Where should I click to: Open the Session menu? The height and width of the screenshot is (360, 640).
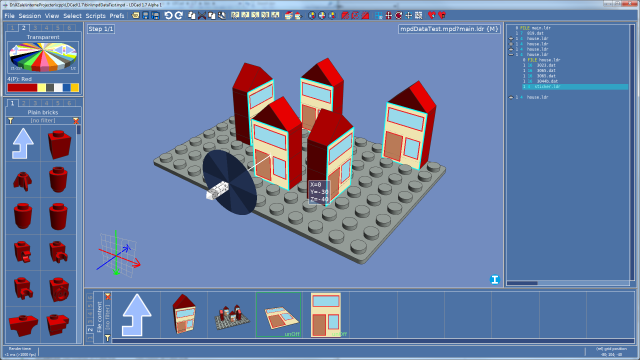pyautogui.click(x=30, y=16)
